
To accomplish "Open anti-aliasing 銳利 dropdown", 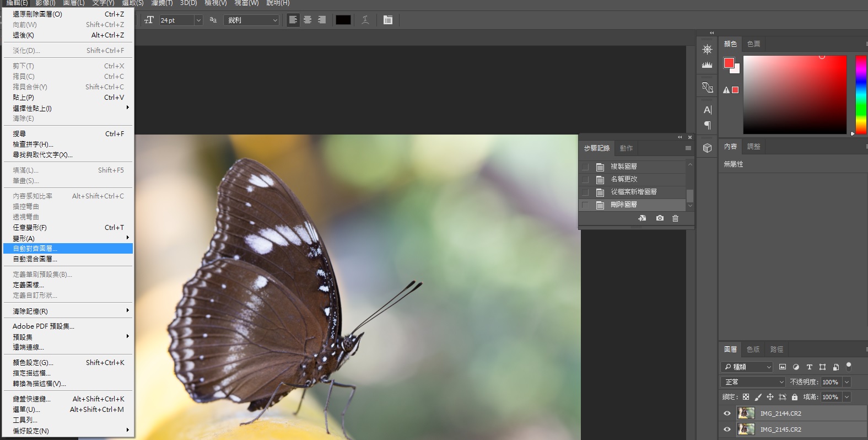I will (x=252, y=20).
